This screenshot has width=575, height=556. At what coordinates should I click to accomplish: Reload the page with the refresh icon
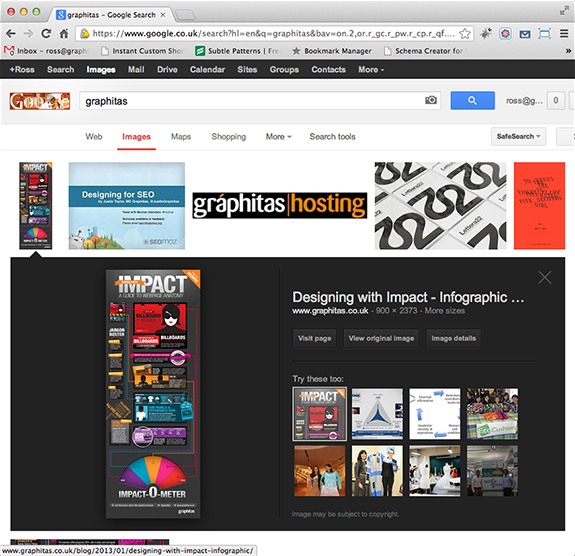(46, 34)
